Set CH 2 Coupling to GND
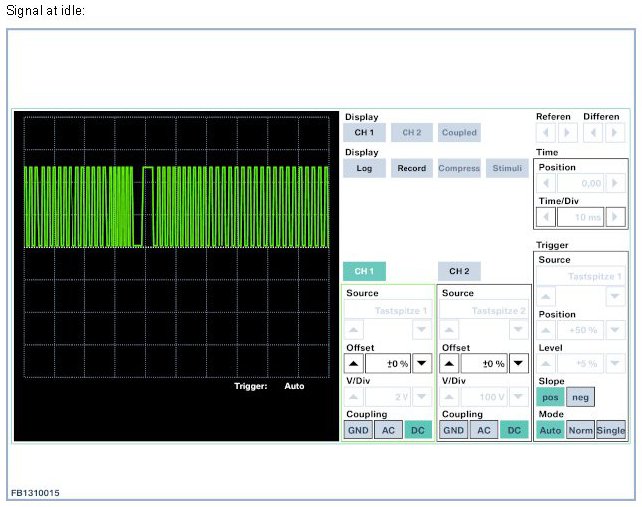This screenshot has height=507, width=642. [454, 430]
